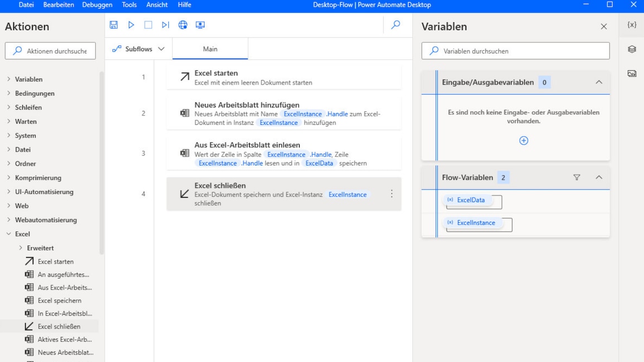Open the UI elements layers icon
This screenshot has width=644, height=362.
[632, 49]
